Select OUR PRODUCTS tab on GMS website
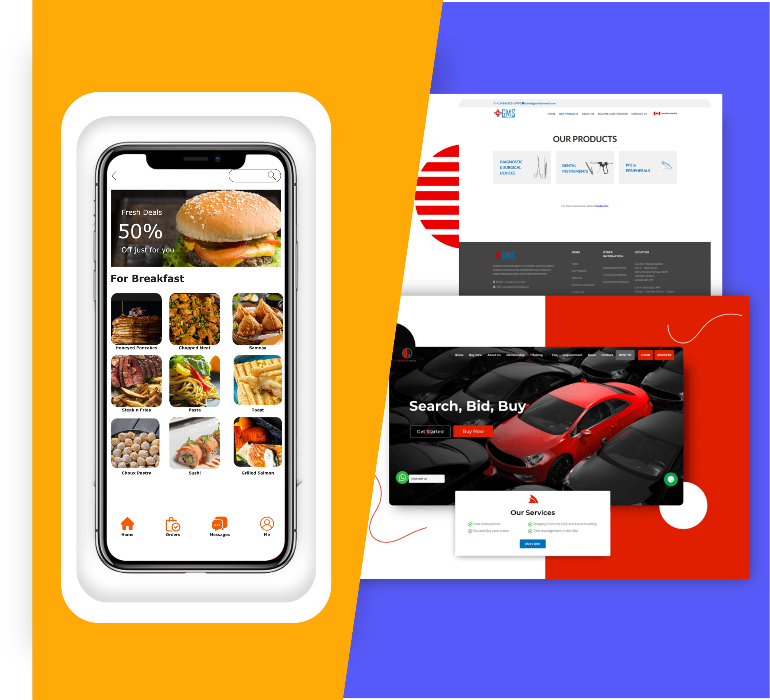The width and height of the screenshot is (770, 700). pyautogui.click(x=568, y=115)
